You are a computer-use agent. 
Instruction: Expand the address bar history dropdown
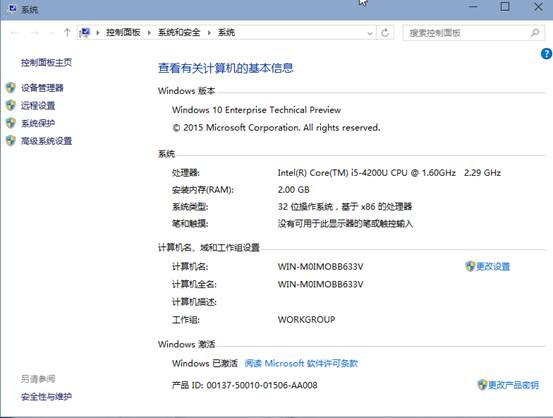370,33
